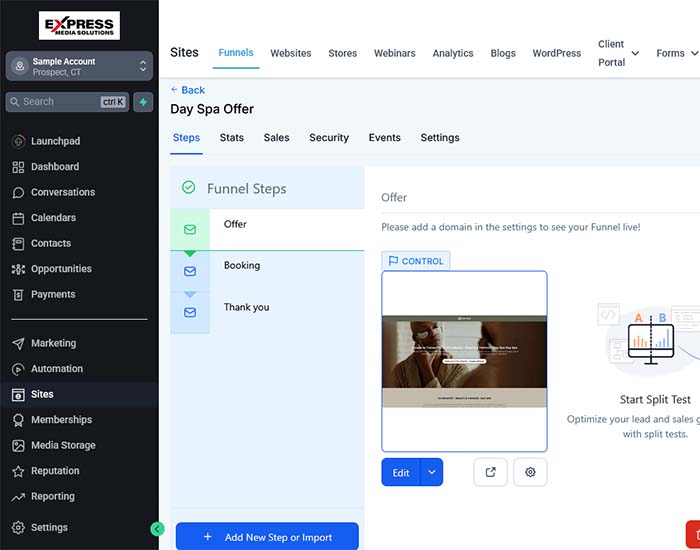Switch to the Websites tab
700x550 pixels.
(291, 53)
